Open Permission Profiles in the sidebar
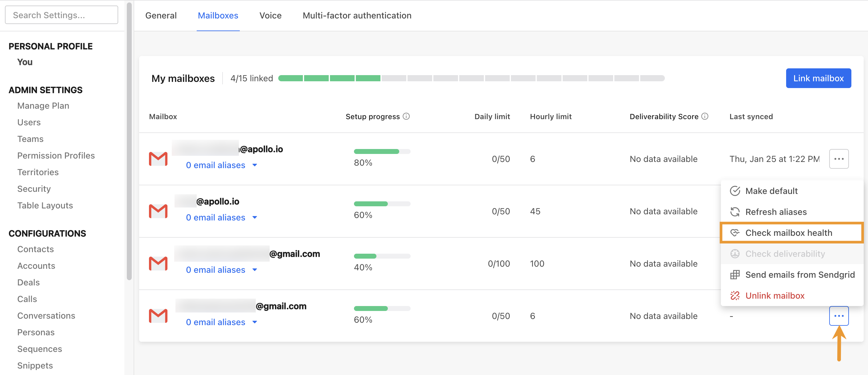The height and width of the screenshot is (375, 868). tap(56, 155)
